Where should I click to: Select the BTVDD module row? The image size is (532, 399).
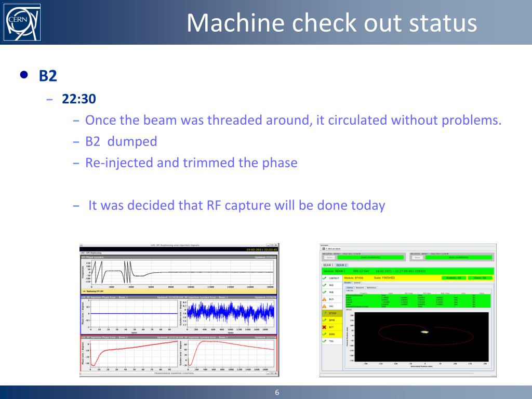coord(332,313)
